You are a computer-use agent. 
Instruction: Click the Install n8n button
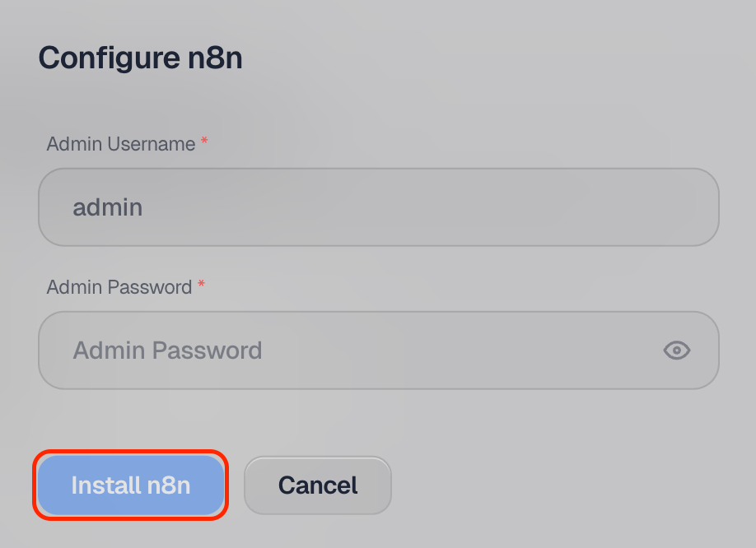(x=131, y=485)
